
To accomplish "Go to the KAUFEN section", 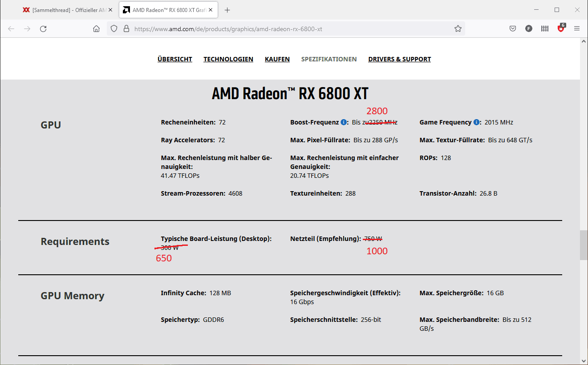I will 277,59.
